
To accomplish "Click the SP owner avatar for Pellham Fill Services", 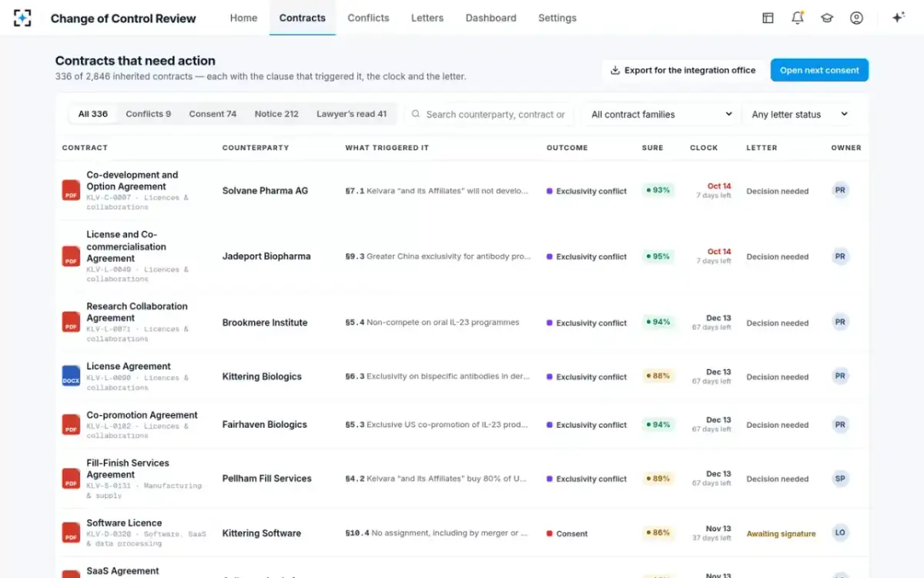I will [840, 479].
